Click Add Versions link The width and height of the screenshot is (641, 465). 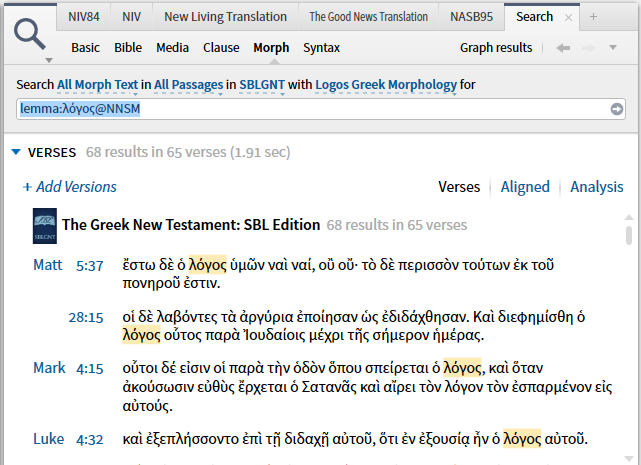click(69, 187)
